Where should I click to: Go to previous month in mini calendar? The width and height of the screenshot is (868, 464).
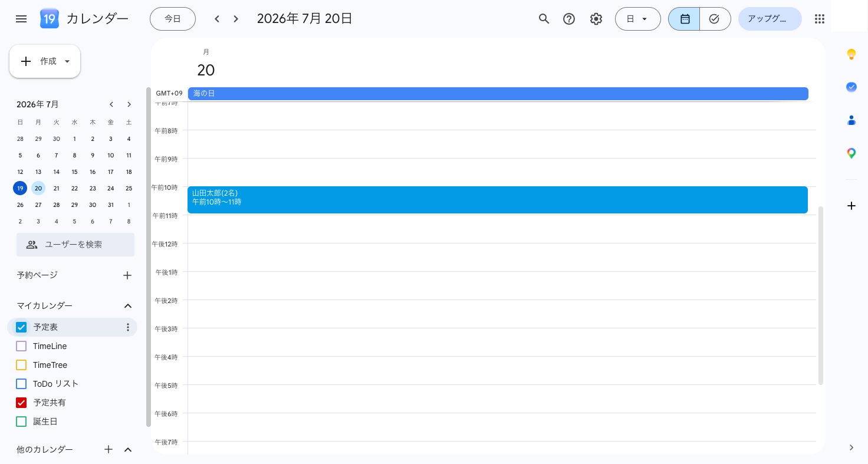point(111,104)
